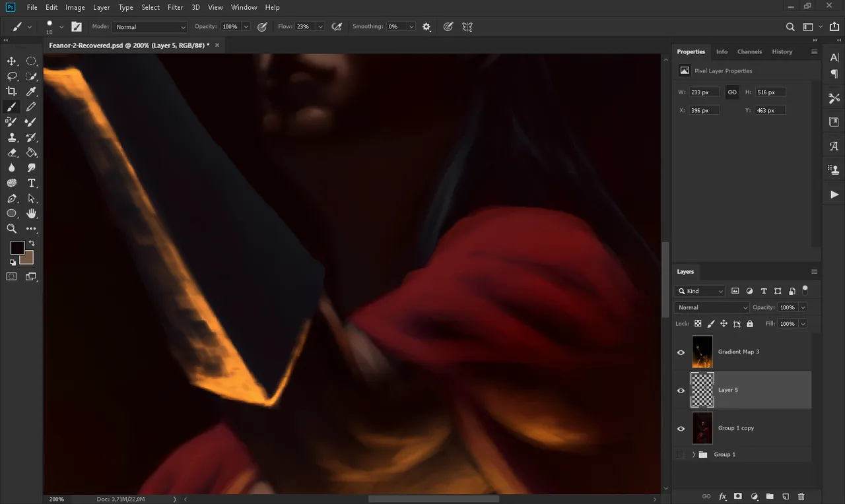Select the Crop tool

(x=12, y=91)
